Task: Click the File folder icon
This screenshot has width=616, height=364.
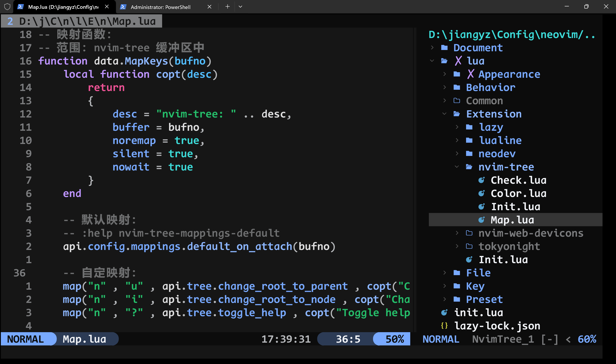Action: (x=457, y=273)
